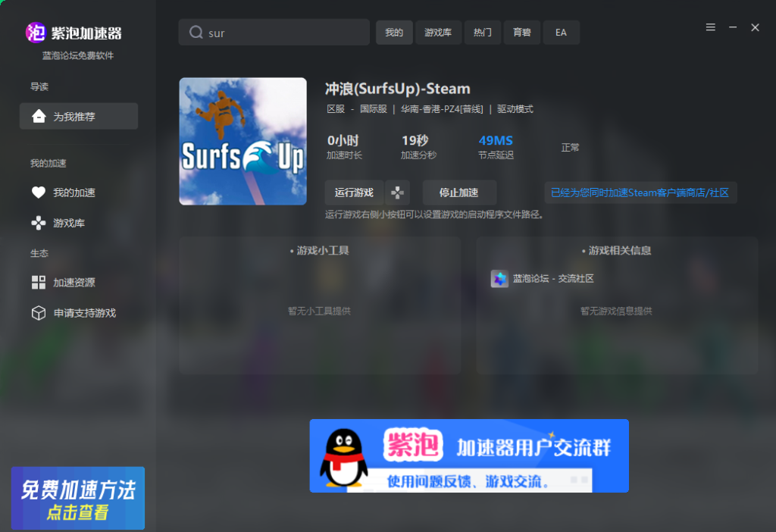Click the cube icon beside 申请支持游戏

pos(39,313)
